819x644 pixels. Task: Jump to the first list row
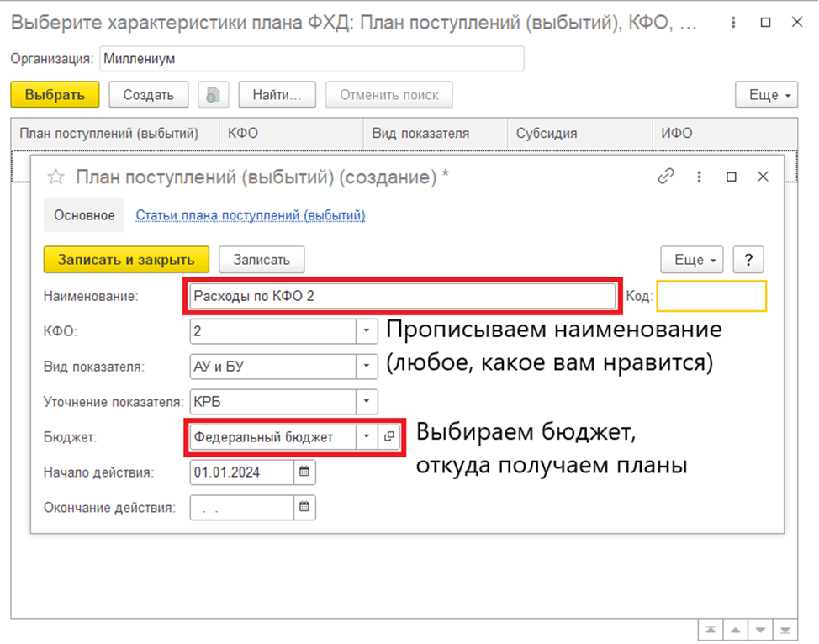[x=711, y=630]
